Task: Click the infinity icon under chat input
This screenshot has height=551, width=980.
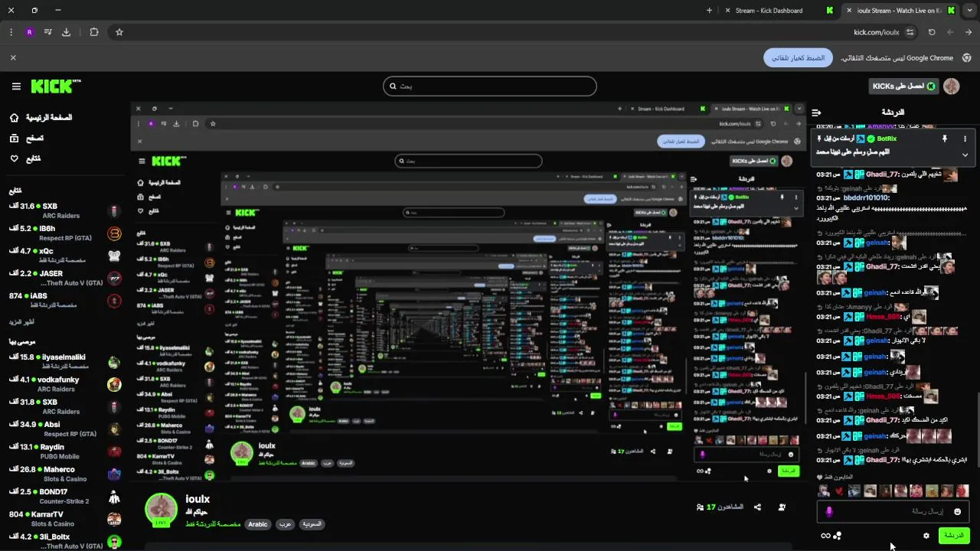Action: (x=825, y=536)
